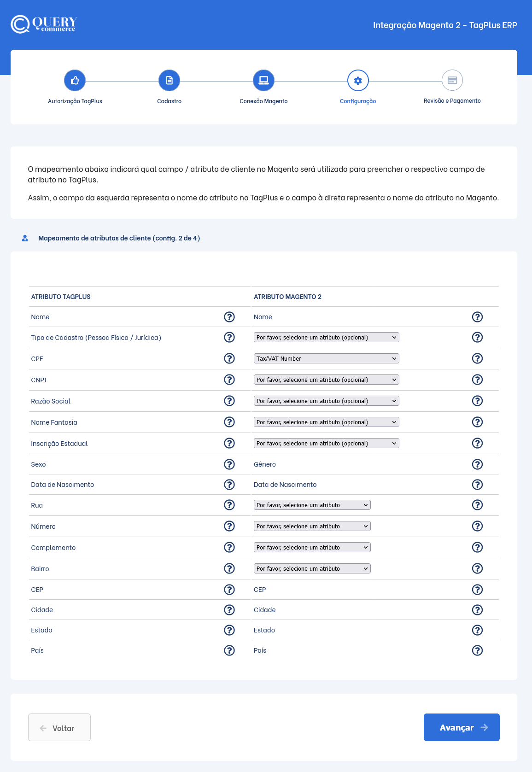The height and width of the screenshot is (772, 532).
Task: Click the Mapeamento de atributos de cliente heading
Action: [119, 238]
